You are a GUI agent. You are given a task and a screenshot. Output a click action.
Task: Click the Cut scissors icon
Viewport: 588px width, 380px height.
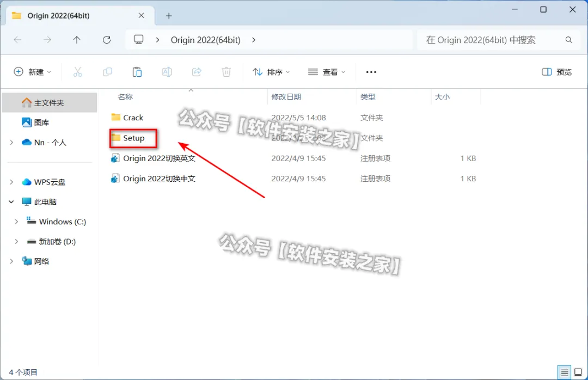pos(78,72)
